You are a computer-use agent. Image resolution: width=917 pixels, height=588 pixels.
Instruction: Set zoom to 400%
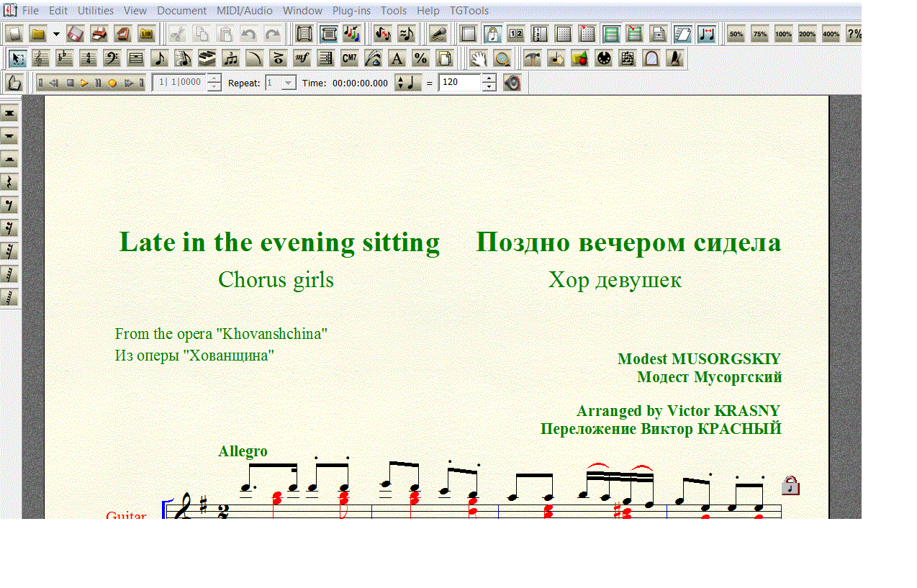click(x=831, y=34)
